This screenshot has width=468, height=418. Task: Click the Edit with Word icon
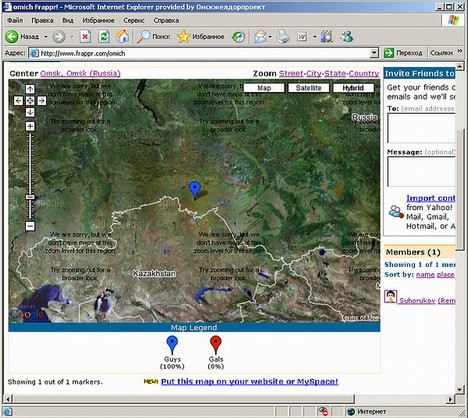[x=302, y=37]
